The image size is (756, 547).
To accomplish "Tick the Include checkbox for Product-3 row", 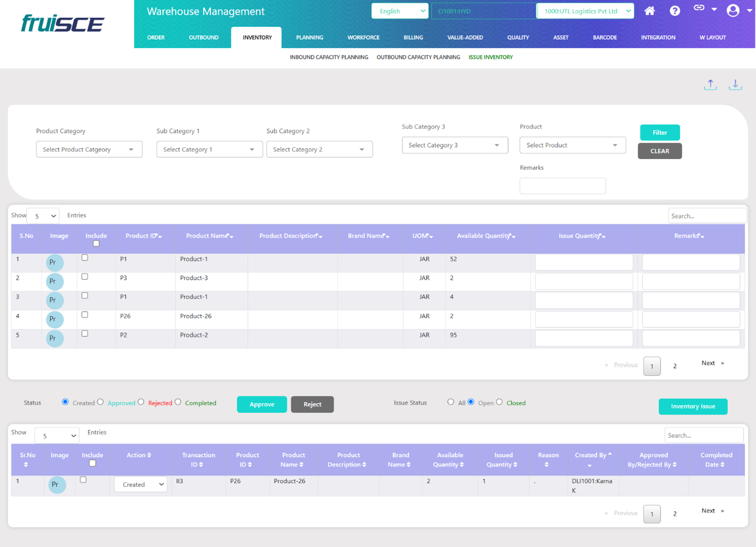I will 85,277.
